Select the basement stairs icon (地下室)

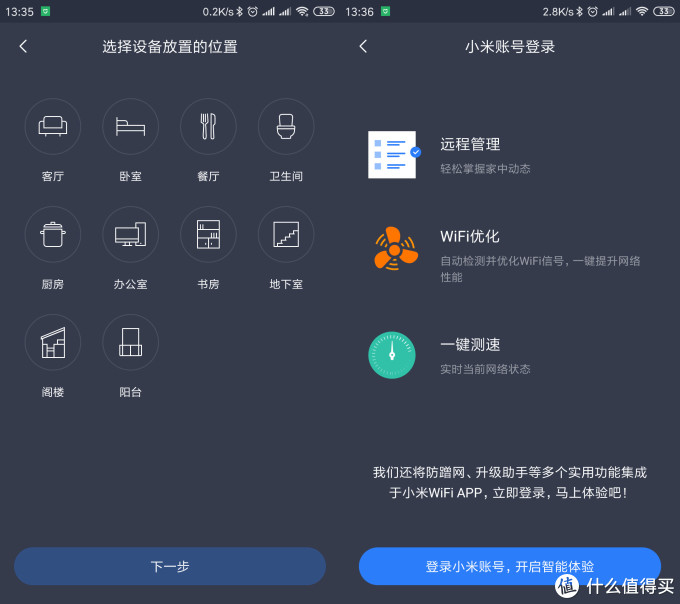[286, 234]
